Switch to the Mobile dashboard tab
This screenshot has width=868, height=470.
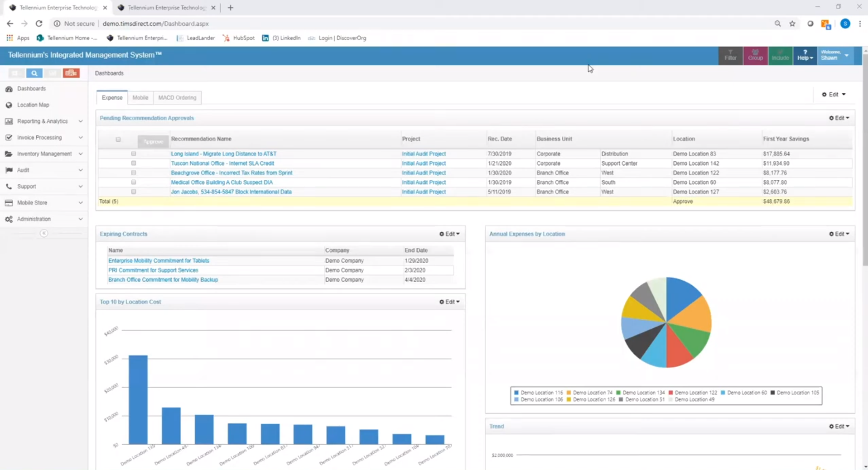(140, 97)
